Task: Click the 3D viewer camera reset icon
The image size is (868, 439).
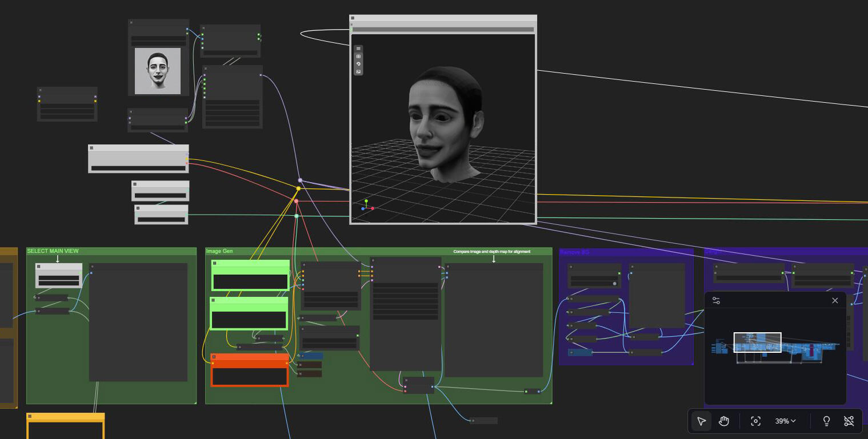Action: pos(358,64)
